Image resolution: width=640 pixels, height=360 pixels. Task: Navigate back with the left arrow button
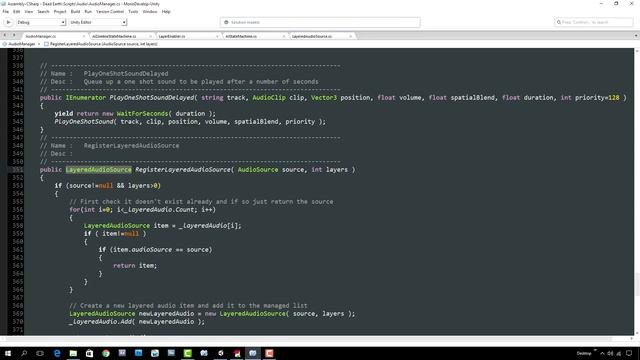tap(4, 36)
